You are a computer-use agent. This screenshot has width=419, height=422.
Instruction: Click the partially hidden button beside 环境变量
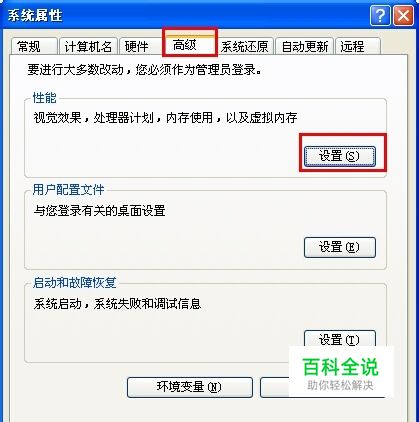274,387
